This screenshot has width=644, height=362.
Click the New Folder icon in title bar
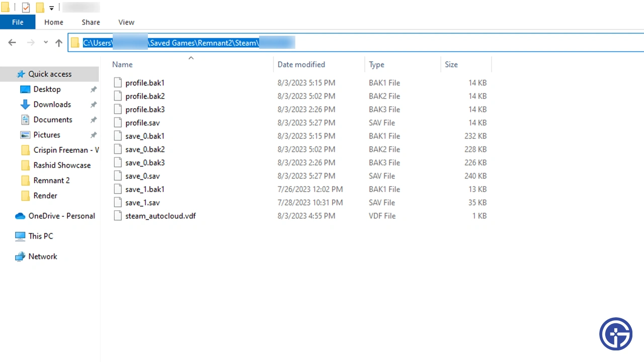click(40, 8)
